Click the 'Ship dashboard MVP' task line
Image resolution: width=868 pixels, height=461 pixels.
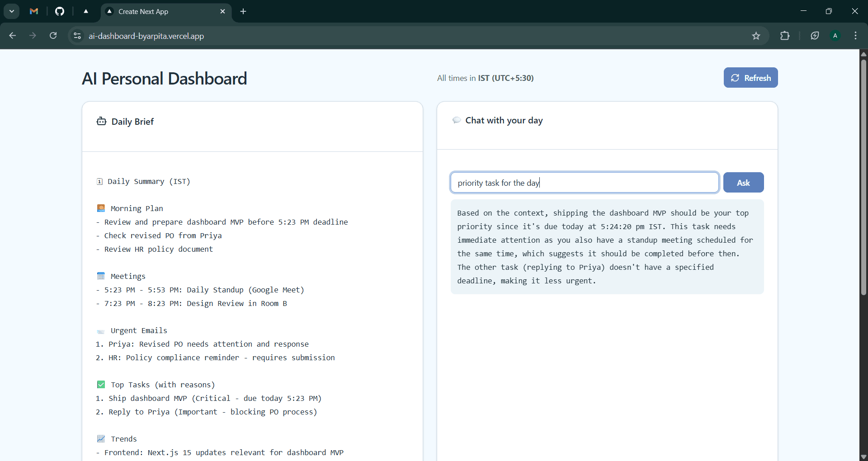(x=209, y=398)
